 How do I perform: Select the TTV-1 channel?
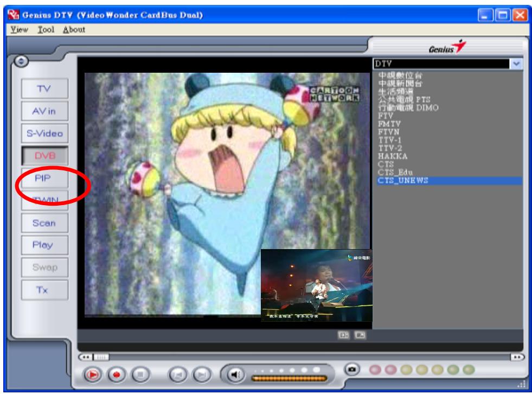[390, 140]
